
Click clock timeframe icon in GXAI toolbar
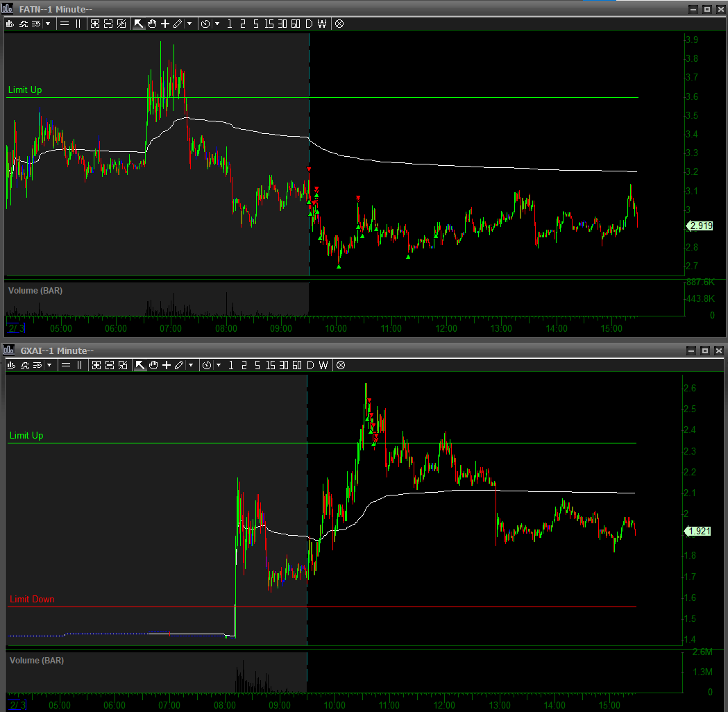[207, 365]
